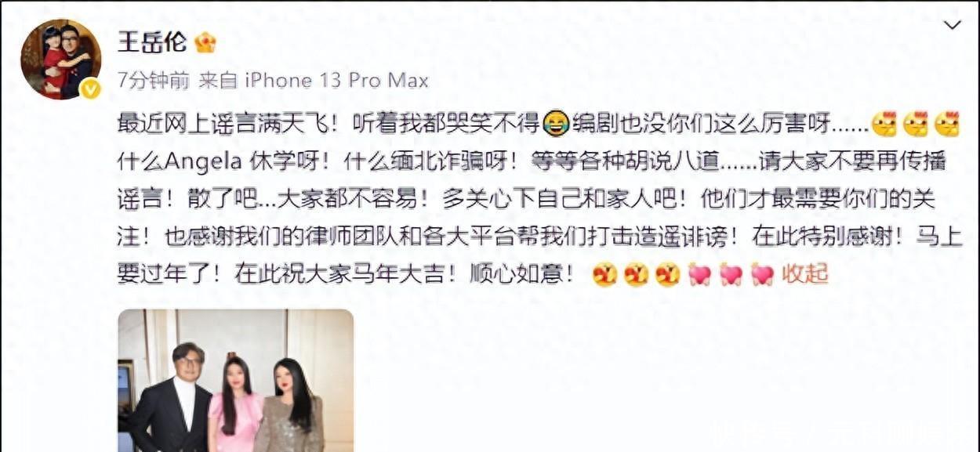Open the attached family photo thumbnail

click(236, 381)
